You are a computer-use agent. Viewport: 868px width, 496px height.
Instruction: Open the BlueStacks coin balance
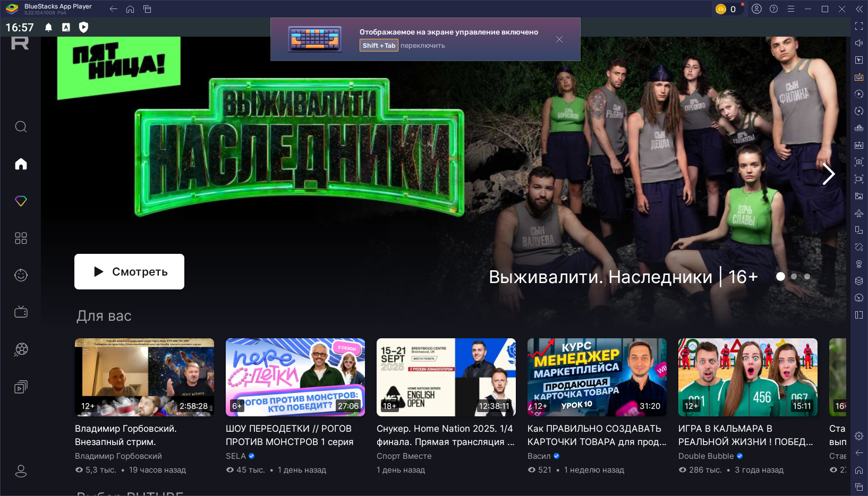726,9
